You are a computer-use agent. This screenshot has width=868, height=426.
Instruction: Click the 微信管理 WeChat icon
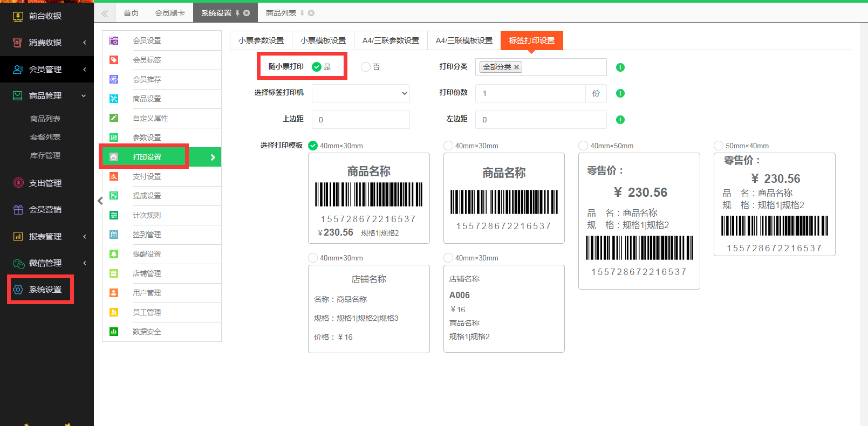(x=18, y=263)
